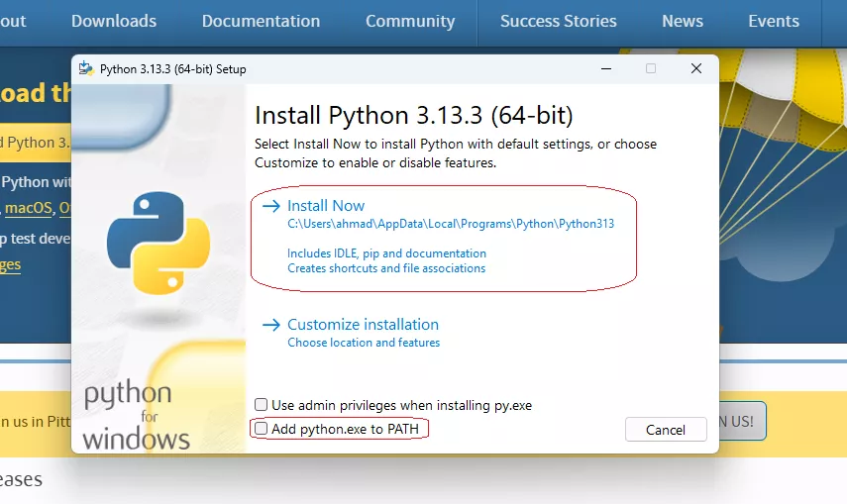Click the 'Install Python 3.13.3 (64-bit)' heading
The width and height of the screenshot is (847, 504).
pos(414,116)
